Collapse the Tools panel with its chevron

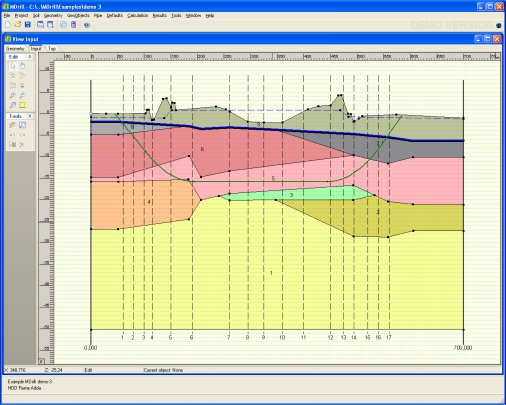(30, 116)
